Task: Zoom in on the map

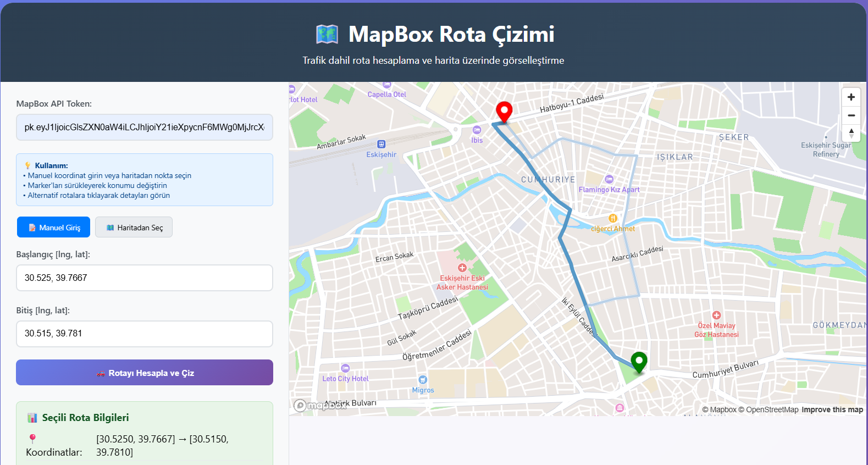Action: (x=851, y=97)
